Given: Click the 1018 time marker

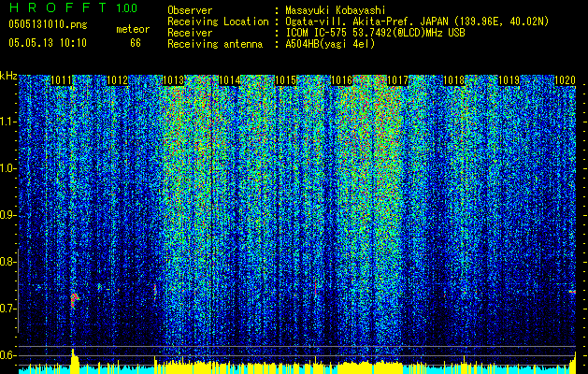Looking at the screenshot, I should click(x=453, y=80).
